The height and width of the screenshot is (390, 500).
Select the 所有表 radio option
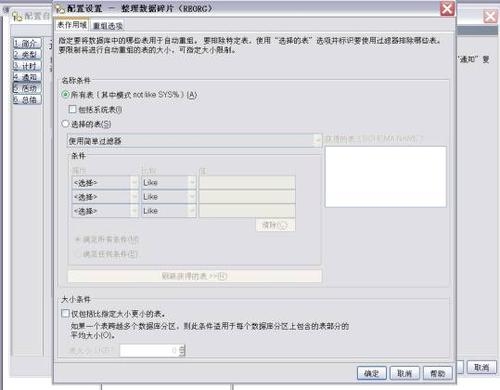coord(65,95)
